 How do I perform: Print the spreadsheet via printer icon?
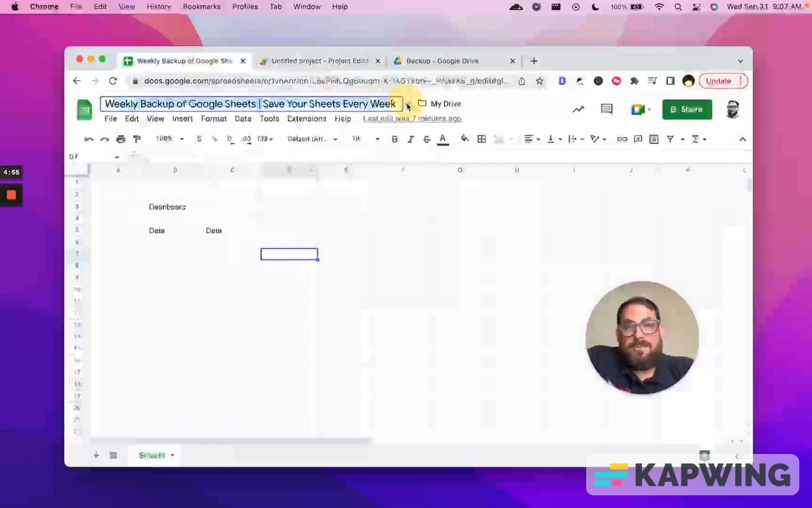coord(121,139)
